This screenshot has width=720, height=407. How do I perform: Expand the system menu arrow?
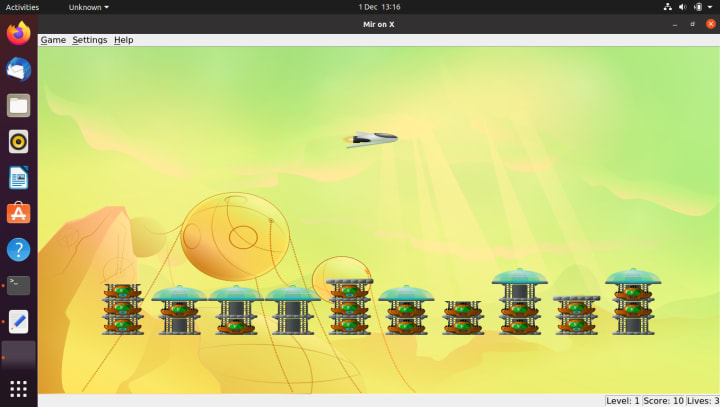point(710,7)
